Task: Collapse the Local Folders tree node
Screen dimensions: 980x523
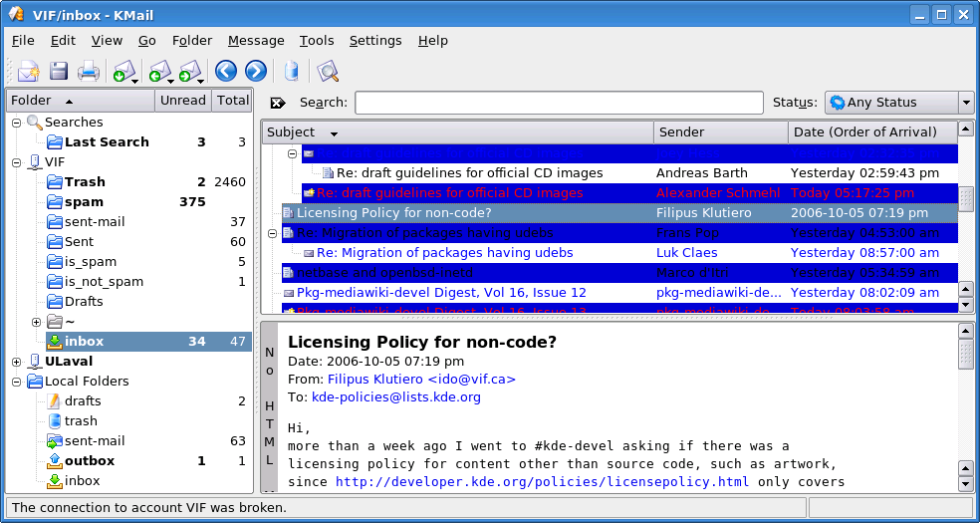Action: click(x=16, y=382)
